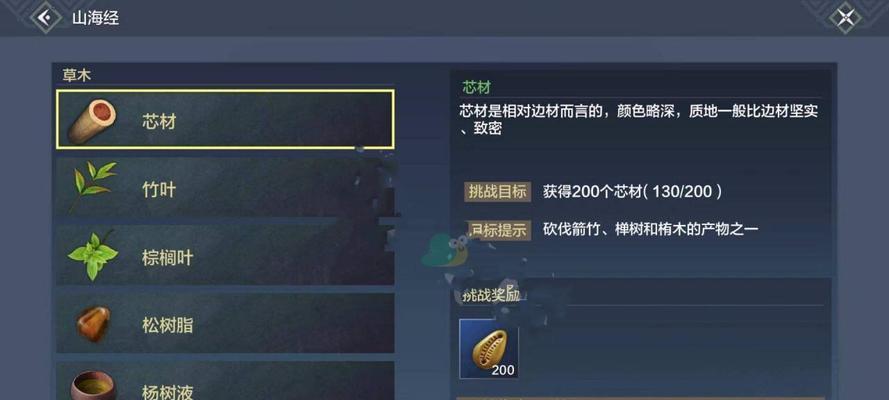
Task: Click the green 芯材 detail title
Action: pos(476,87)
